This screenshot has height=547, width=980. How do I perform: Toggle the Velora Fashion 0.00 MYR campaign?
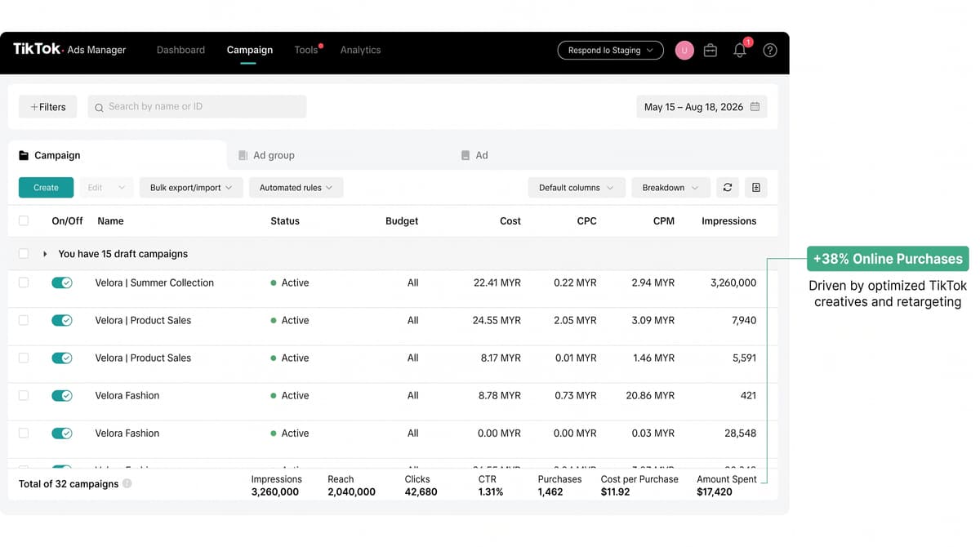pyautogui.click(x=62, y=433)
